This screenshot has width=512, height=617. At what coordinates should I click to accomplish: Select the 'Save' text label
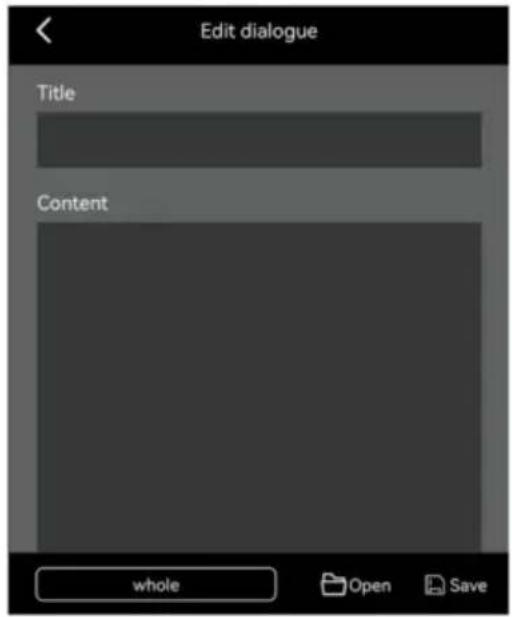tap(468, 585)
